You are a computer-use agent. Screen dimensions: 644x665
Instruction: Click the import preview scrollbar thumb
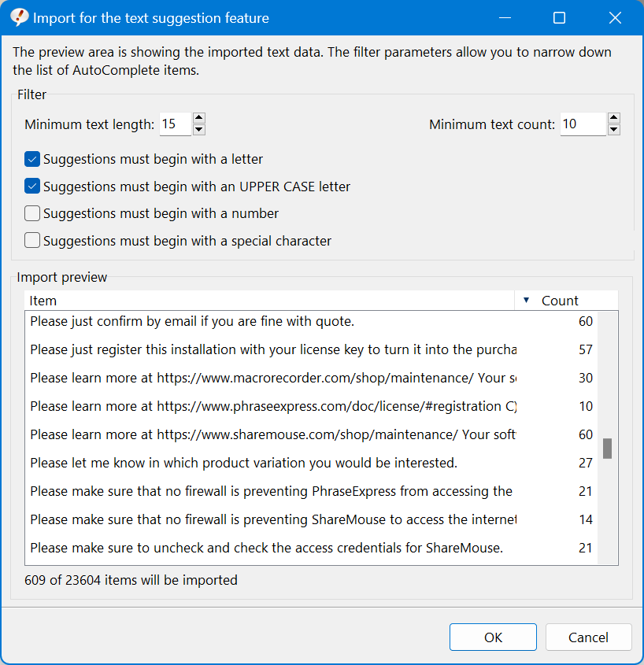[608, 449]
